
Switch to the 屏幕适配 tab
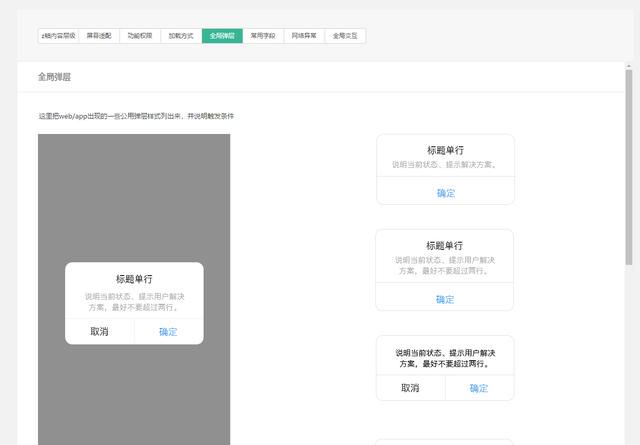click(99, 36)
